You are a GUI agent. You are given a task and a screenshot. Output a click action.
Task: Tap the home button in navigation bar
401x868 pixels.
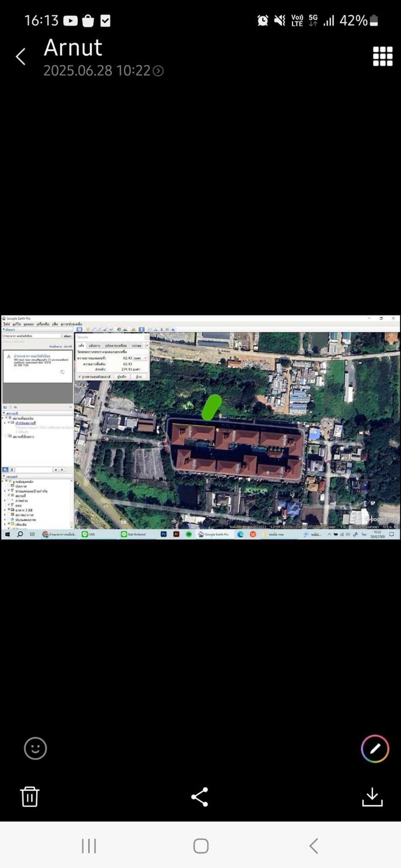pyautogui.click(x=201, y=846)
